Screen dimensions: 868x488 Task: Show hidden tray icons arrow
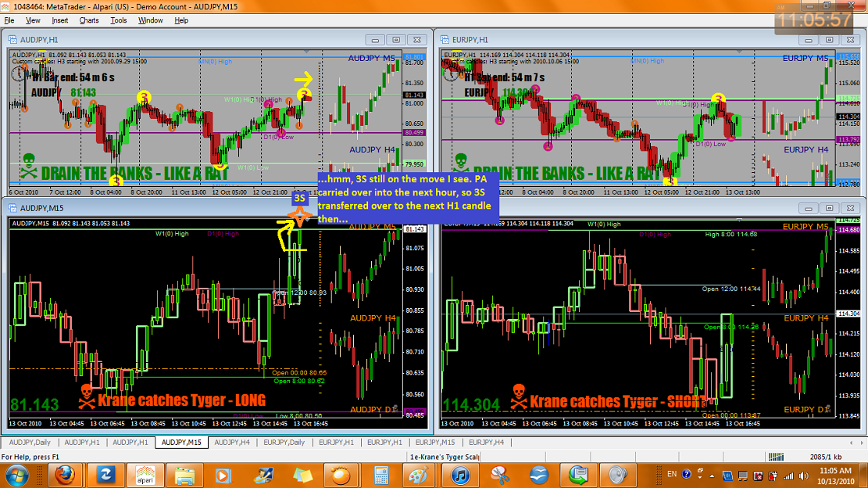point(712,475)
